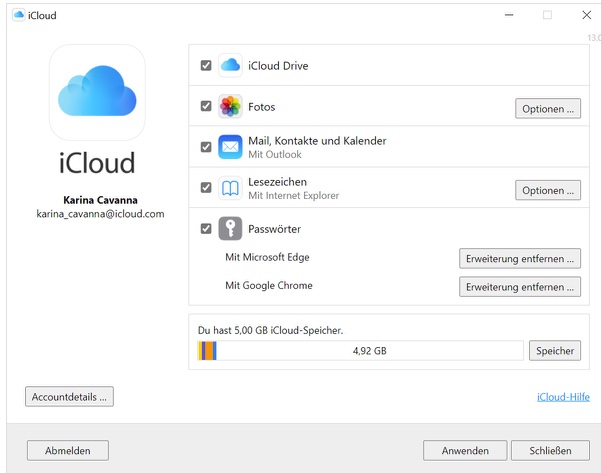Click the Lesezeichen book icon
Image resolution: width=601 pixels, height=473 pixels.
click(230, 188)
